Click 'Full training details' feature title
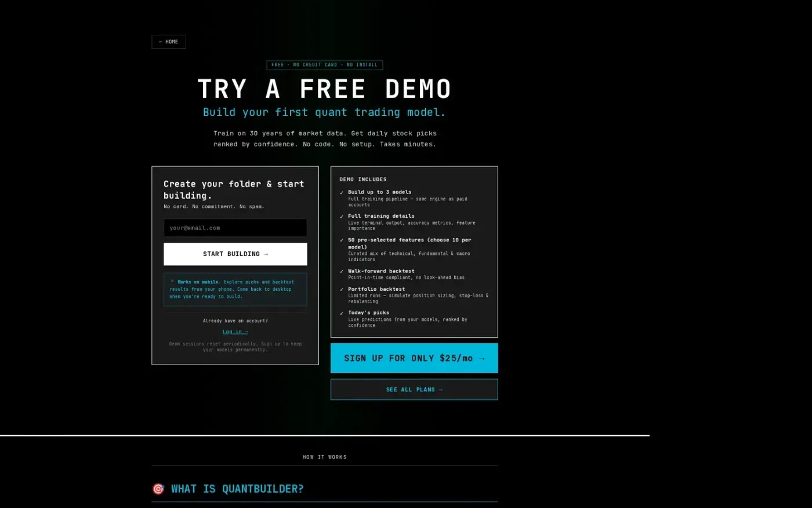This screenshot has width=812, height=508. click(381, 216)
